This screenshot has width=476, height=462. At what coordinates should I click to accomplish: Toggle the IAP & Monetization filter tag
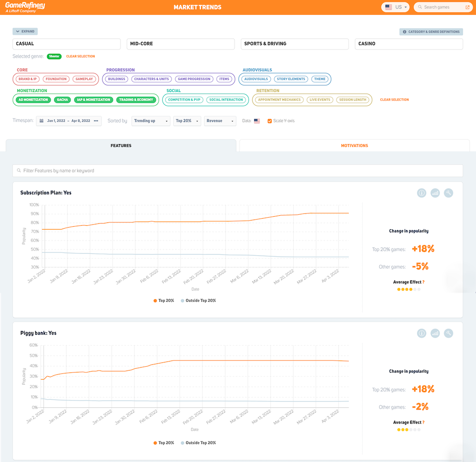point(93,100)
